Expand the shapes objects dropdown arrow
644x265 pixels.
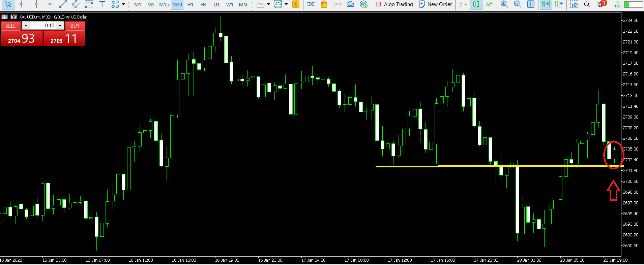click(x=123, y=4)
